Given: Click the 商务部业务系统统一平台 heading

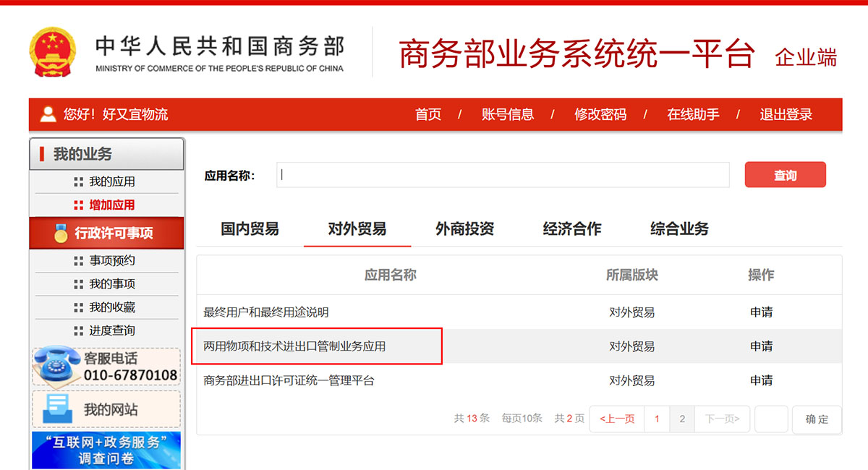Looking at the screenshot, I should 576,55.
